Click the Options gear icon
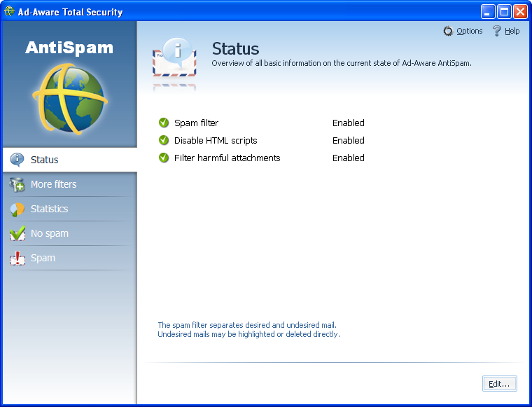The image size is (532, 407). click(448, 32)
